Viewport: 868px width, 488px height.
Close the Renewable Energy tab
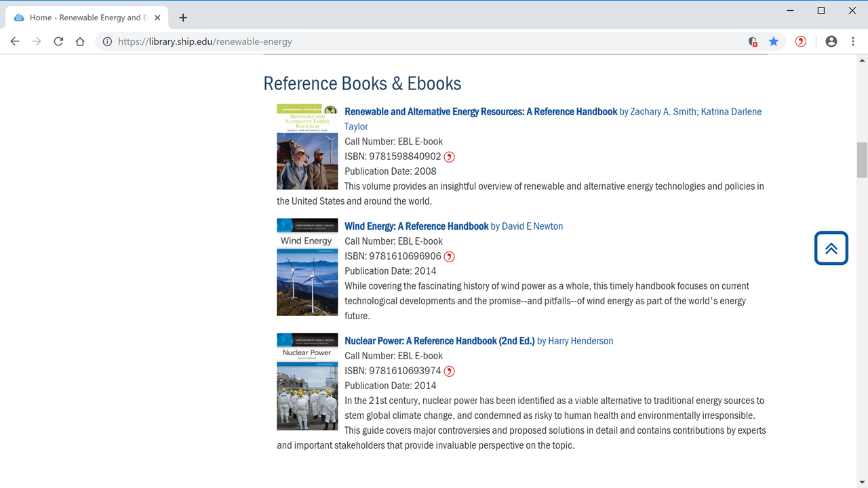(157, 18)
